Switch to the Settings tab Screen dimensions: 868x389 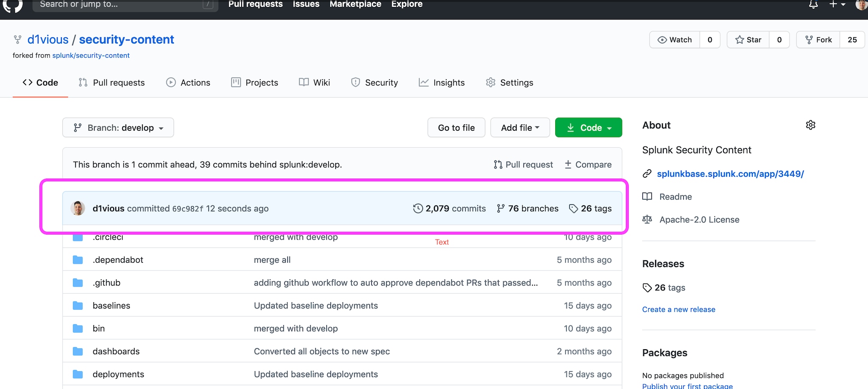(x=509, y=83)
